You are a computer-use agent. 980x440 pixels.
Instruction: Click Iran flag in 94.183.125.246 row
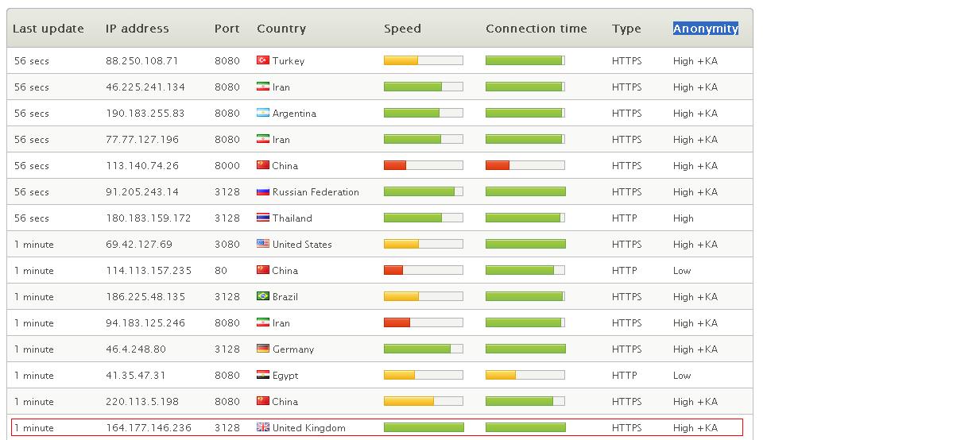(263, 322)
